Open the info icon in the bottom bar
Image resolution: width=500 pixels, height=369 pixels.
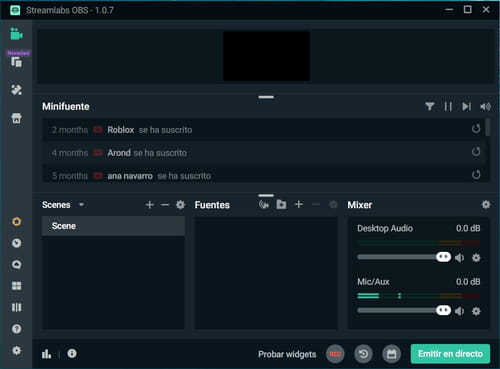click(72, 353)
